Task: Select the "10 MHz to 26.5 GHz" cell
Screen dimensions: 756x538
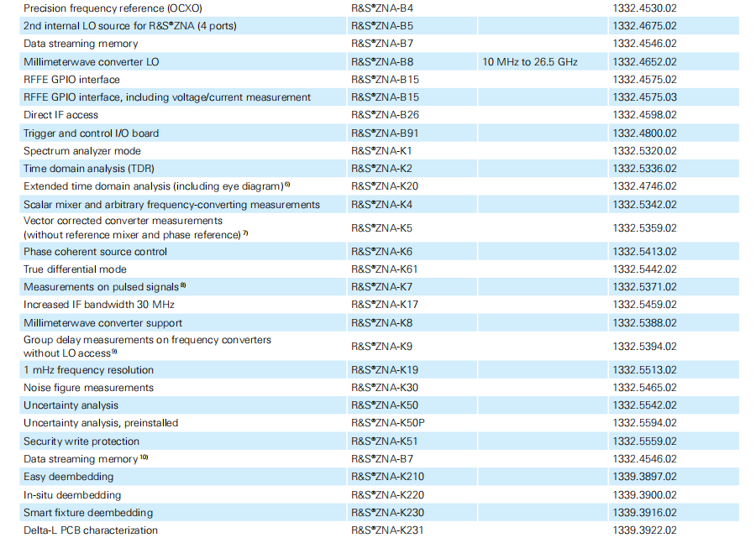Action: (x=530, y=61)
